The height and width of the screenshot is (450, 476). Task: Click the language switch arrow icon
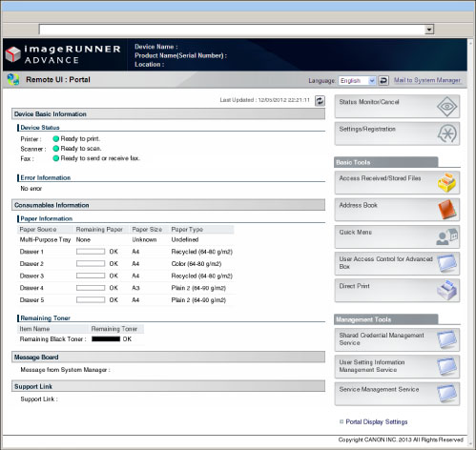click(383, 80)
